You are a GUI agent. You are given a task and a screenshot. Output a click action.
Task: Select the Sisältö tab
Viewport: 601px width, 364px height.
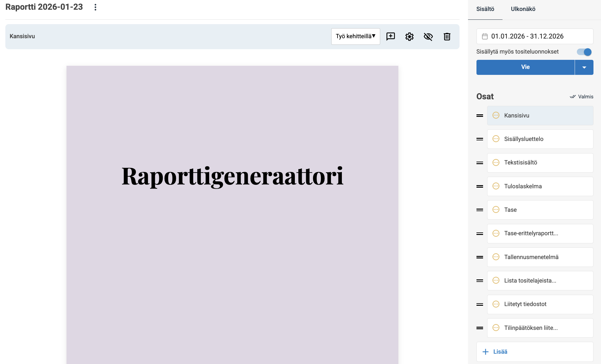tap(485, 9)
